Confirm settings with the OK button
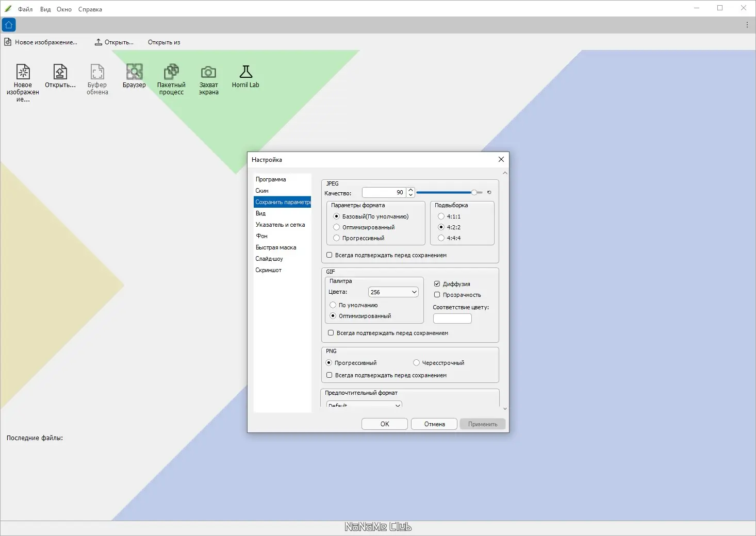 [x=385, y=424]
